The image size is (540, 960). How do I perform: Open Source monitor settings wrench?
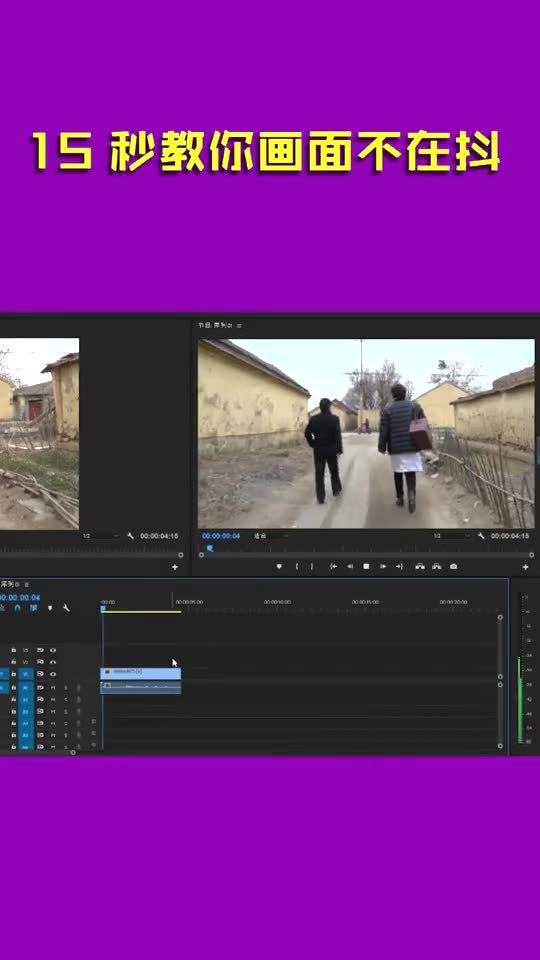click(130, 536)
